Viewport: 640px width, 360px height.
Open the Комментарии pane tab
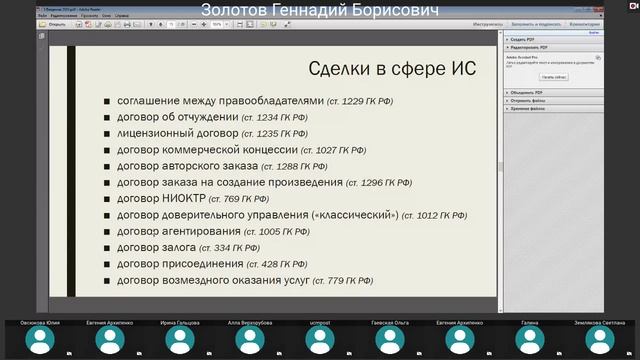(x=584, y=24)
